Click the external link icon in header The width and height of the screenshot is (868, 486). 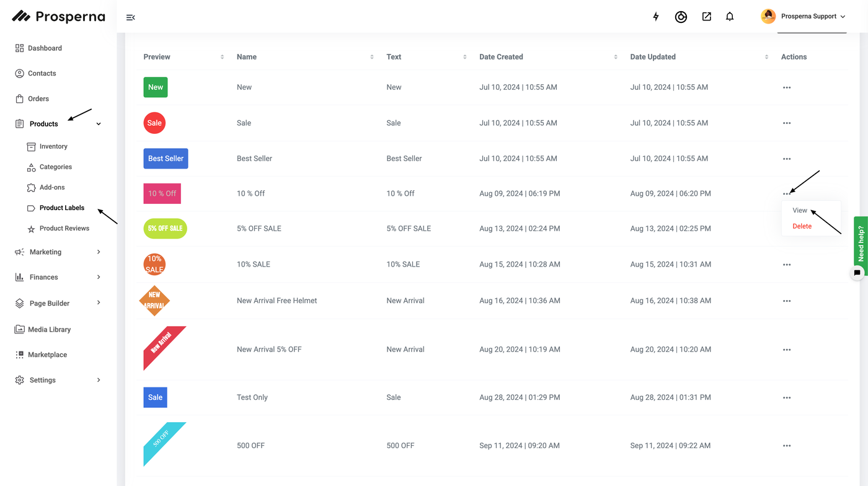coord(706,17)
